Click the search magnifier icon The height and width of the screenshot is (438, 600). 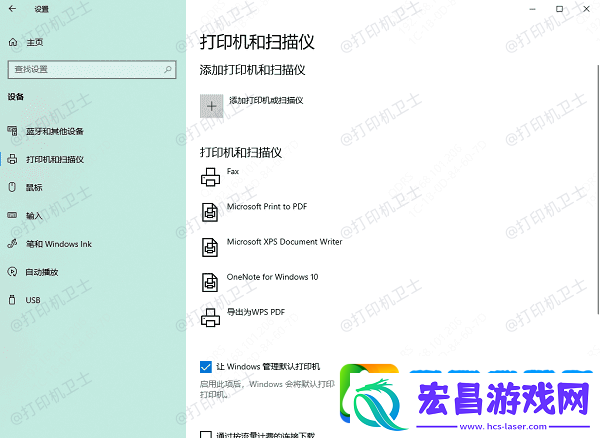pyautogui.click(x=168, y=69)
